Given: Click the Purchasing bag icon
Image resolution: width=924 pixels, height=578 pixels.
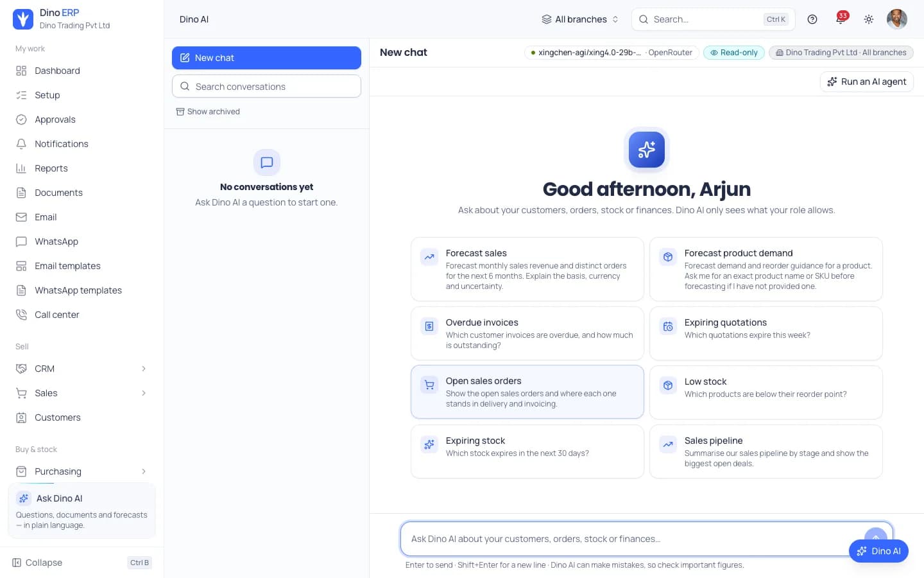Looking at the screenshot, I should tap(21, 471).
